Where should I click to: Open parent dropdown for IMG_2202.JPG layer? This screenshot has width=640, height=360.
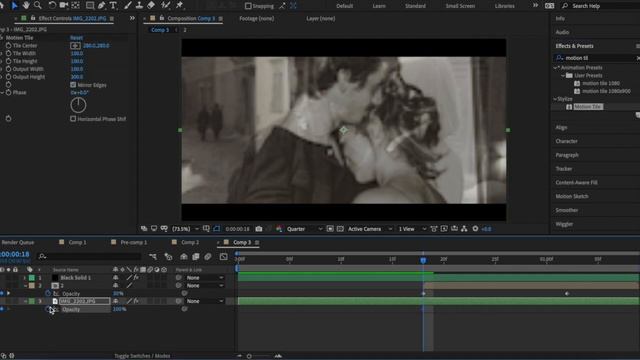tap(205, 301)
